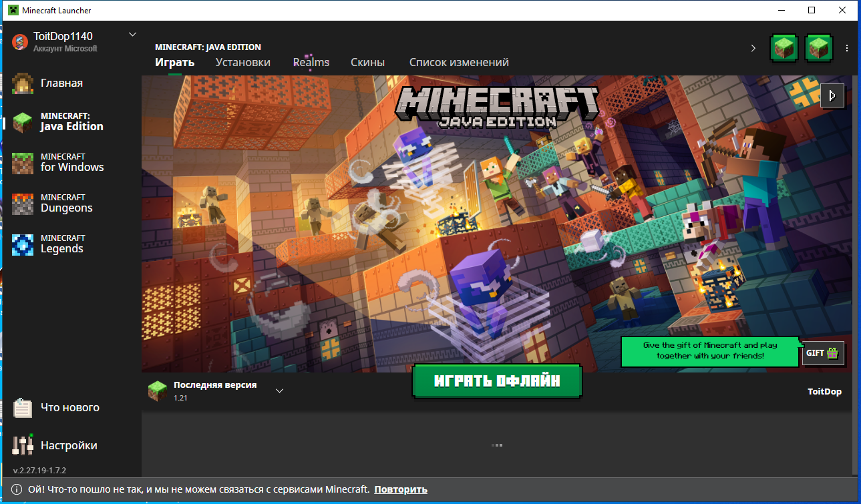Open Minecraft for Windows section
The height and width of the screenshot is (504, 861).
(71, 162)
